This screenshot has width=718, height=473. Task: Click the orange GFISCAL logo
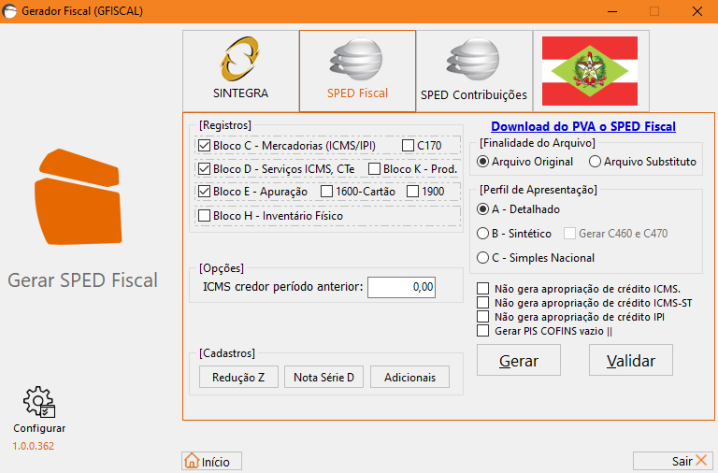click(79, 196)
